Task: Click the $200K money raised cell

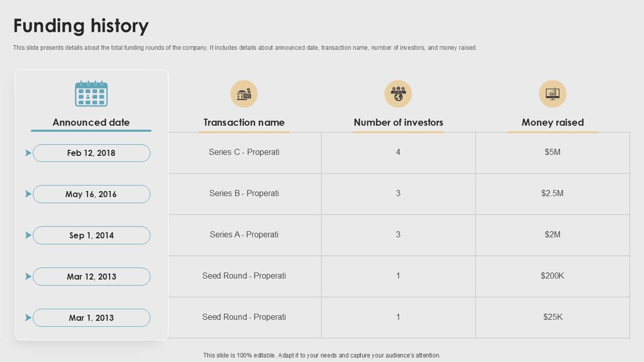Action: pyautogui.click(x=552, y=276)
